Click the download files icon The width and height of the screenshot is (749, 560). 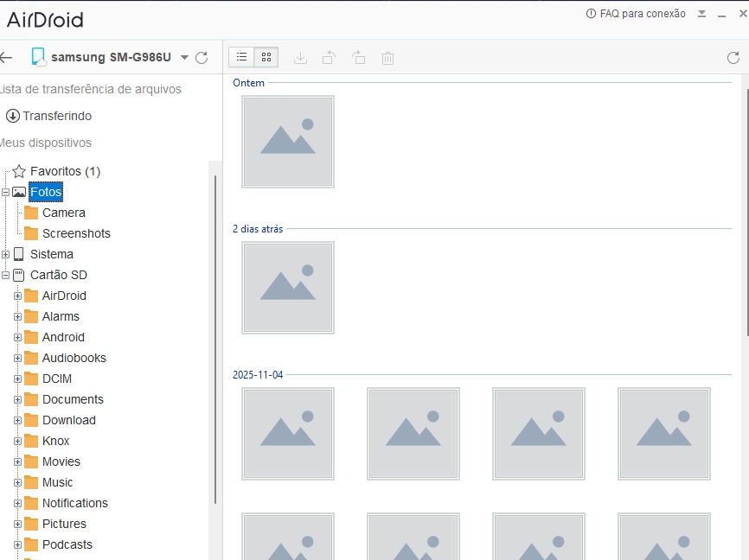pyautogui.click(x=300, y=58)
